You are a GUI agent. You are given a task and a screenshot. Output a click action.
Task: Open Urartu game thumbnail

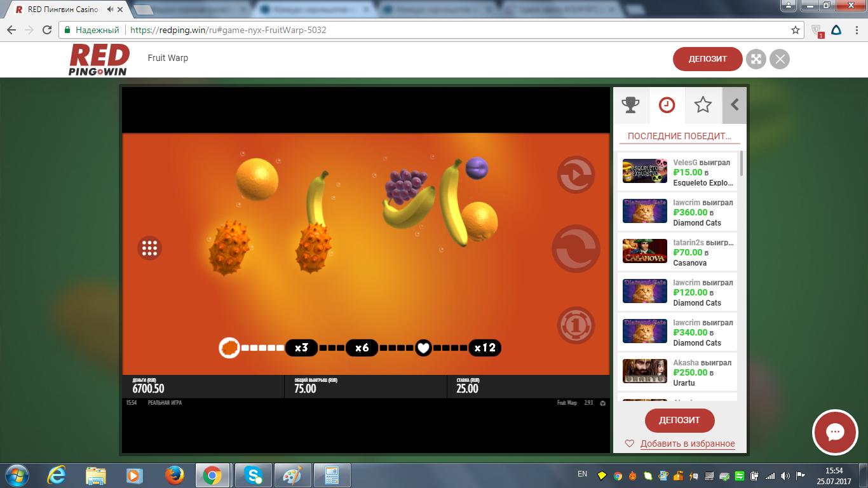[644, 371]
